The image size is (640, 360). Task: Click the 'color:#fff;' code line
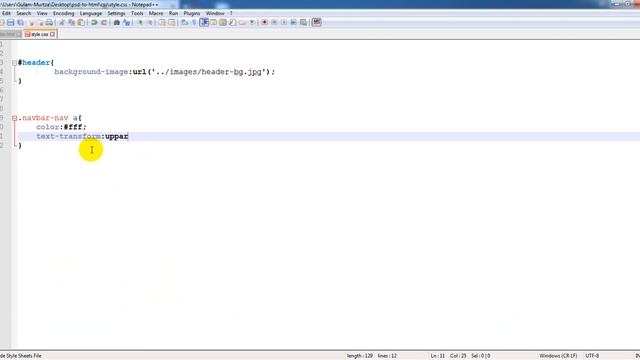coord(61,127)
